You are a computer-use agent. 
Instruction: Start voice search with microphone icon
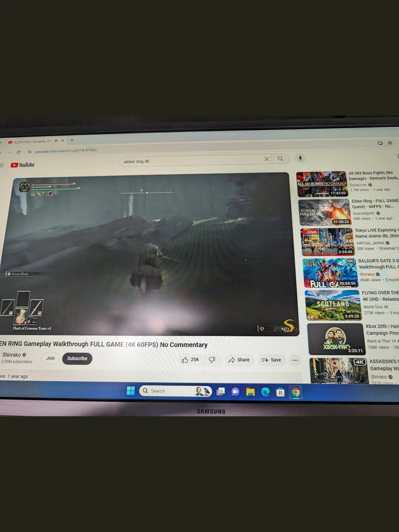pyautogui.click(x=300, y=158)
